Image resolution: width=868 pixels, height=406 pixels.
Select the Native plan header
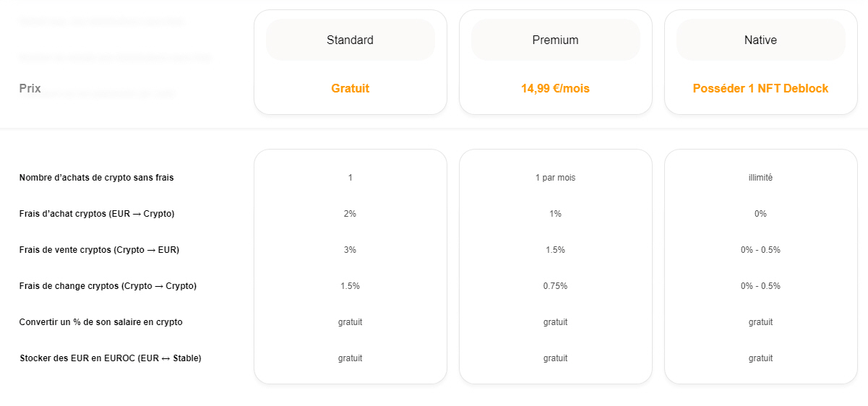[760, 40]
